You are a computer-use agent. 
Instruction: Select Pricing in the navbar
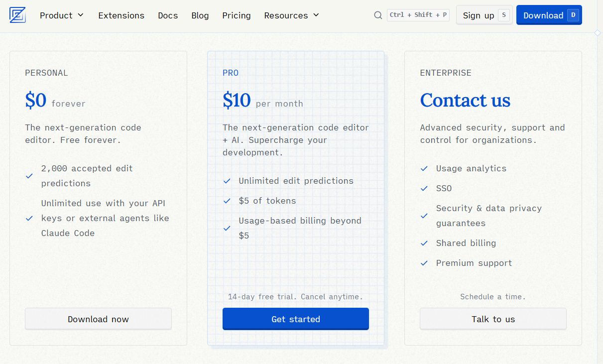[237, 15]
